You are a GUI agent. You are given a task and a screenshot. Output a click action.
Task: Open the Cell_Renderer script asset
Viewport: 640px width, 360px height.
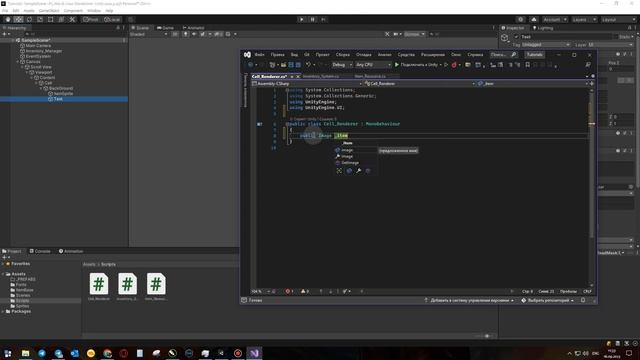[x=99, y=286]
